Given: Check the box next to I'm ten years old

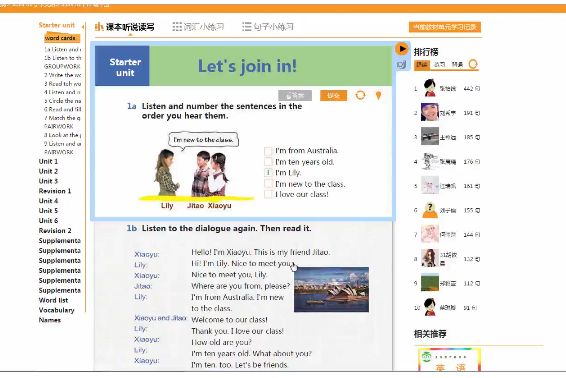Looking at the screenshot, I should (x=268, y=161).
